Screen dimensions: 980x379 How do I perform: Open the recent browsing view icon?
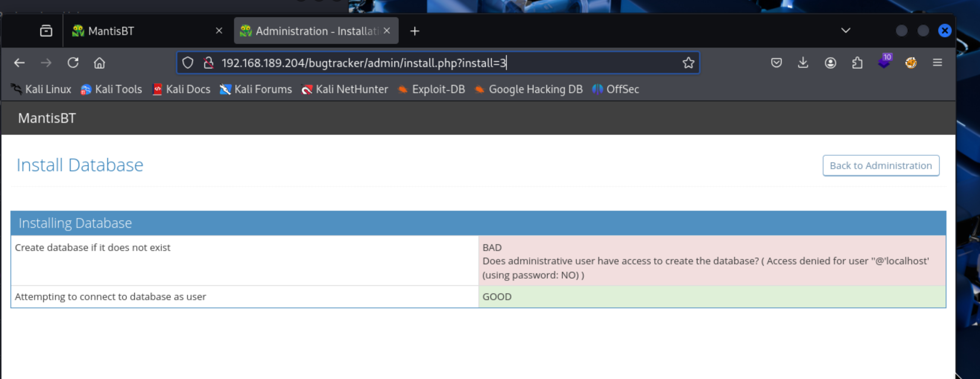(46, 31)
